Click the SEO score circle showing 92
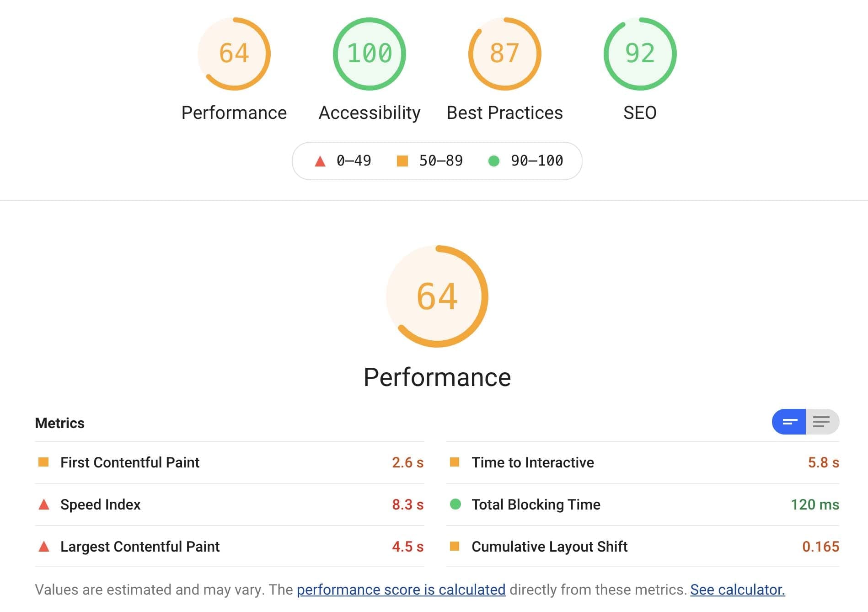 (x=640, y=54)
